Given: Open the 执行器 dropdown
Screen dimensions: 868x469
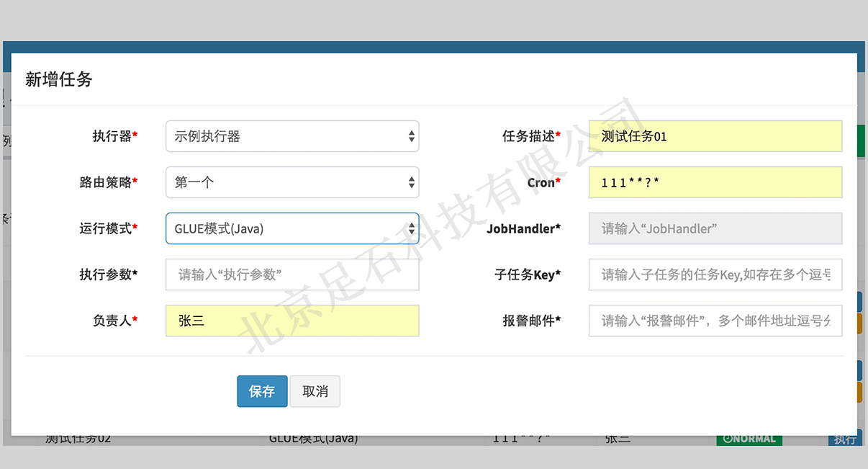Looking at the screenshot, I should point(291,136).
